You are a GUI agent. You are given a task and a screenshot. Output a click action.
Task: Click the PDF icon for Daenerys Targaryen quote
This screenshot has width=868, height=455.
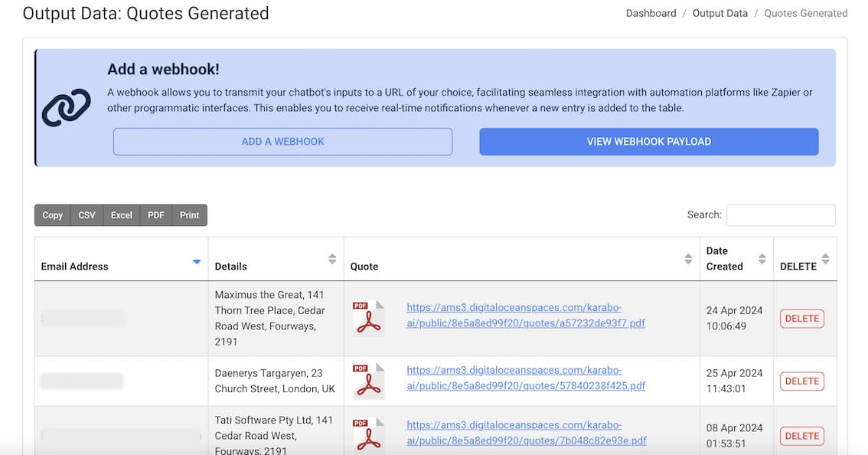pos(368,381)
